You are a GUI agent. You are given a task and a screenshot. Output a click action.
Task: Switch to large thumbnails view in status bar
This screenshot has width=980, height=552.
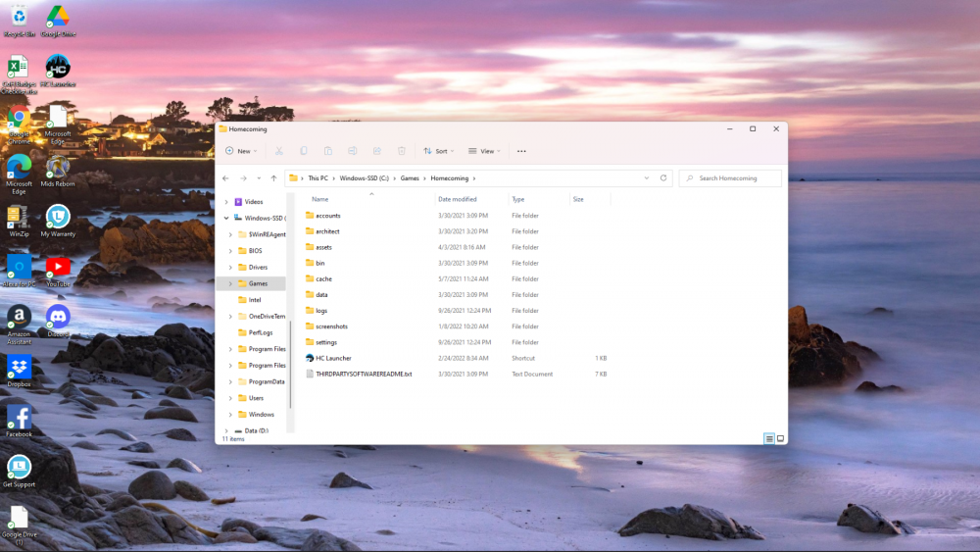click(780, 438)
